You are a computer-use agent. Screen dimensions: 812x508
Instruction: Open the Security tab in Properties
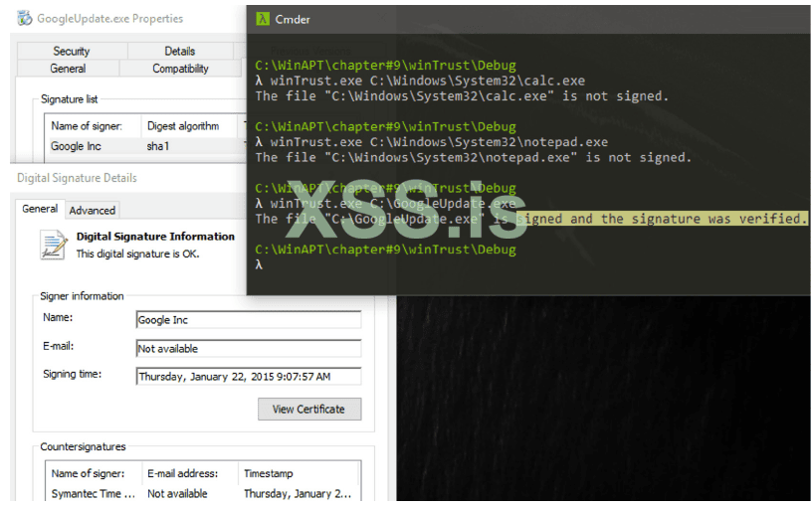tap(72, 51)
